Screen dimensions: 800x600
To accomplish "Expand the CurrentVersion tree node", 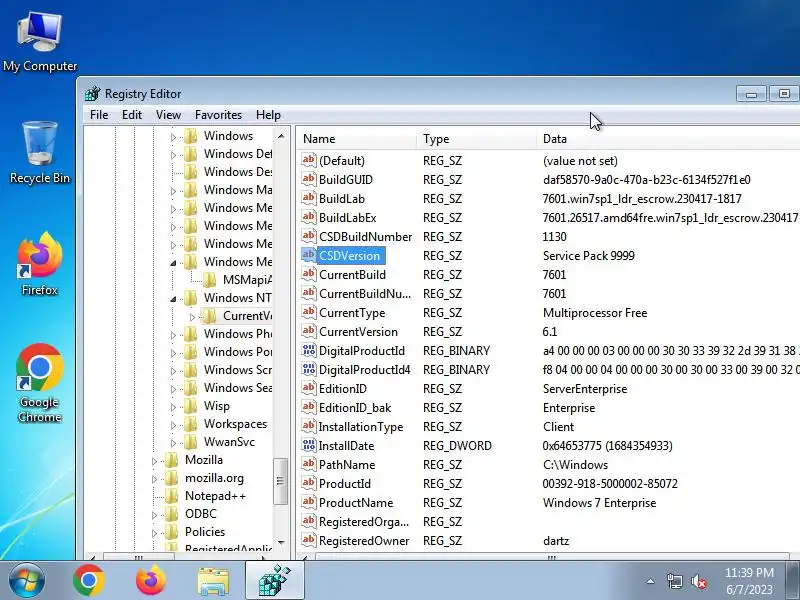I will click(x=192, y=317).
